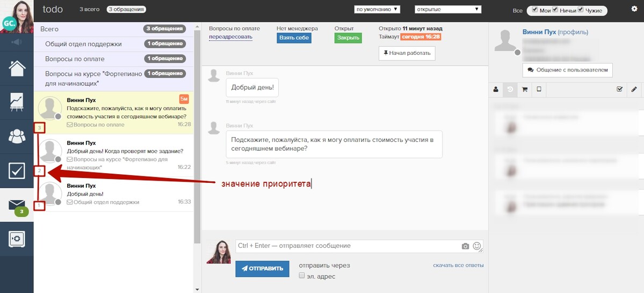Click the Взять себе button
Viewport: 644px width, 293px height.
[294, 38]
